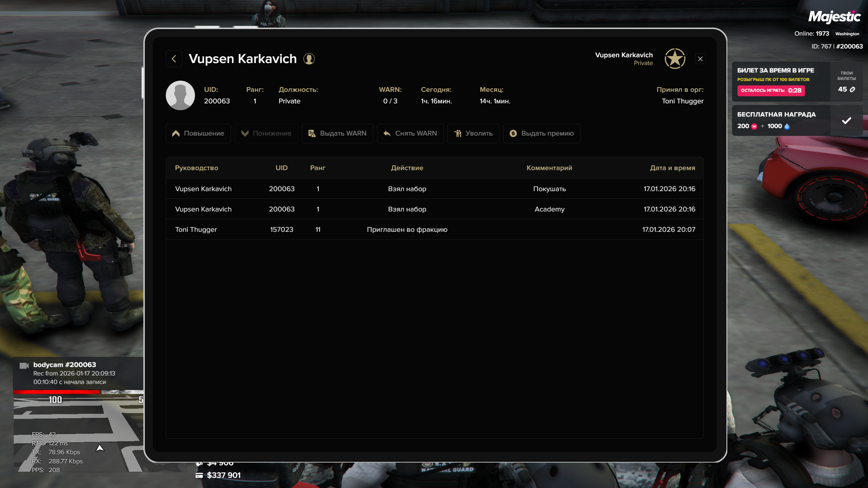The height and width of the screenshot is (488, 868).
Task: Click the gold star faction emblem
Action: (x=675, y=59)
